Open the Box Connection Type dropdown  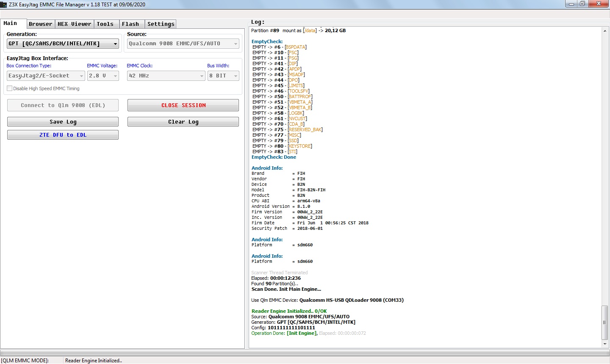(x=81, y=76)
